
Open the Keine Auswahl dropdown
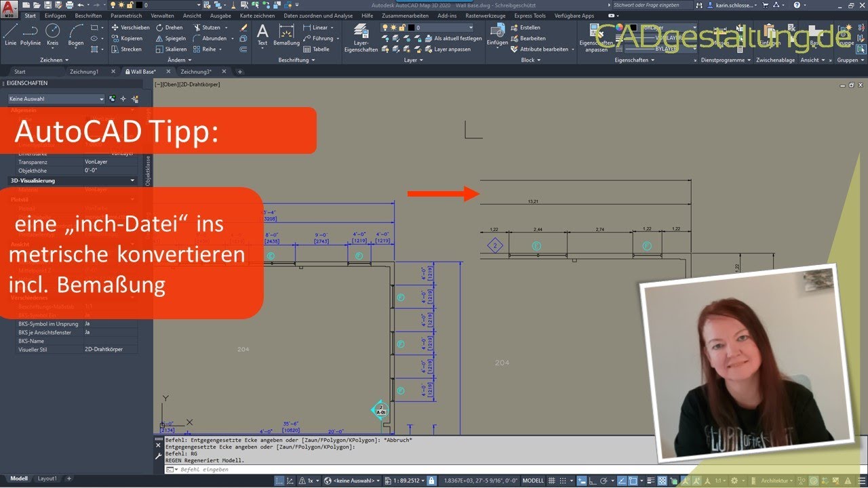tap(56, 99)
